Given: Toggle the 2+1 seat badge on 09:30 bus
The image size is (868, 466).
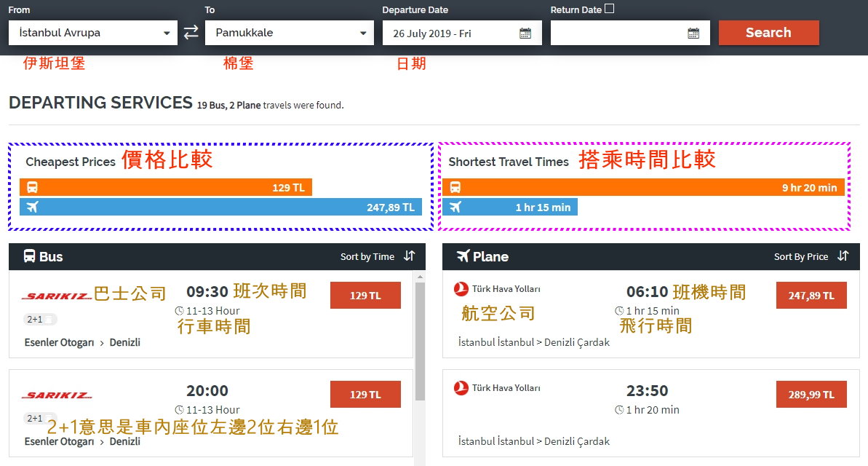Looking at the screenshot, I should click(x=40, y=319).
